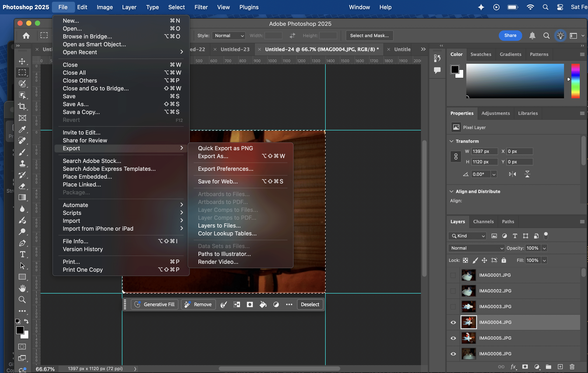Click the delete layer trash icon
This screenshot has height=373, width=588.
(x=572, y=366)
